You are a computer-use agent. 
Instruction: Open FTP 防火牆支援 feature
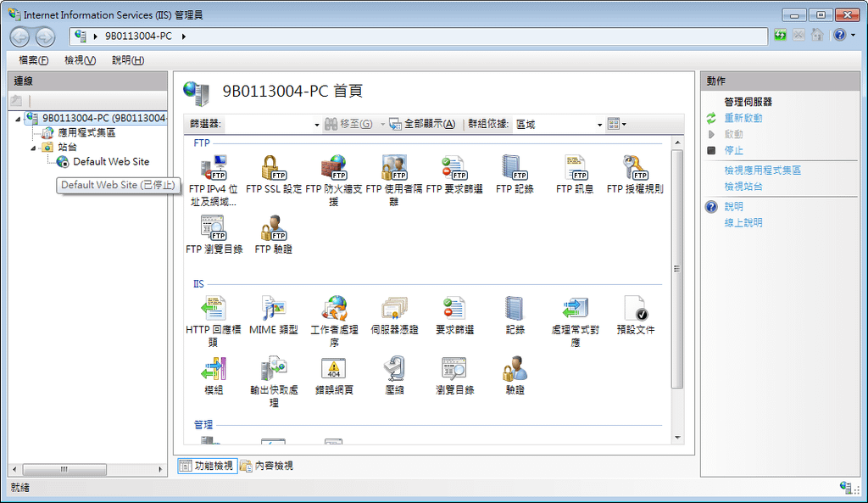tap(334, 181)
